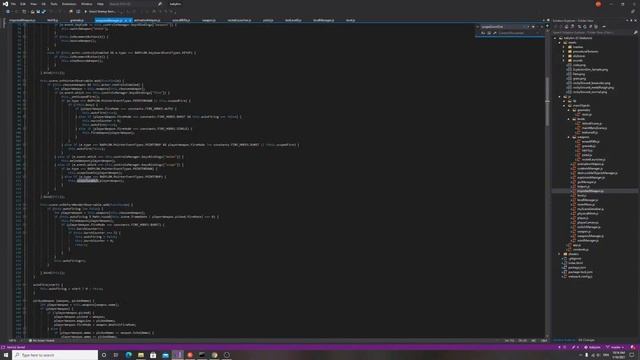Image resolution: width=640 pixels, height=360 pixels.
Task: Switch to the grenade.js editor tab
Action: [77, 20]
